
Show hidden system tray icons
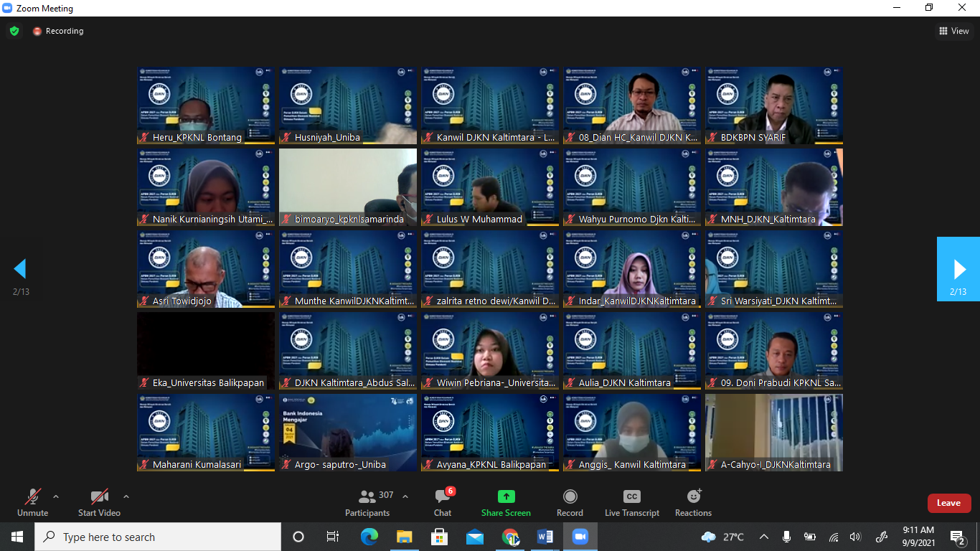pos(764,537)
